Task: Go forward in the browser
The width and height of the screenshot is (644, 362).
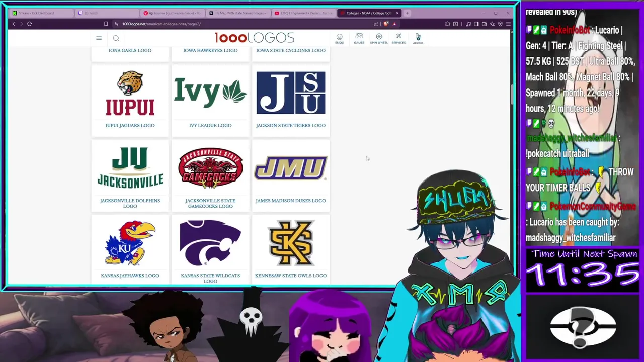Action: tap(21, 24)
